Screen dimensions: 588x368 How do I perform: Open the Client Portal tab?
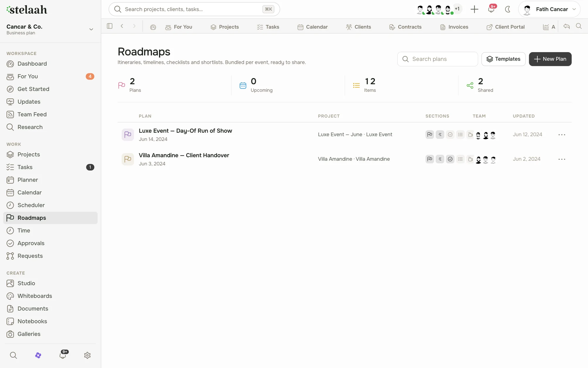tap(506, 27)
